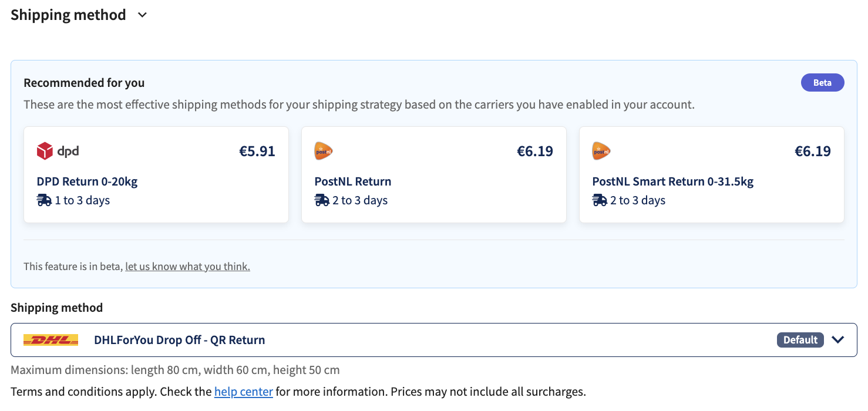Open the DHLForYou Drop Off combo box
868x411 pixels.
tap(434, 340)
